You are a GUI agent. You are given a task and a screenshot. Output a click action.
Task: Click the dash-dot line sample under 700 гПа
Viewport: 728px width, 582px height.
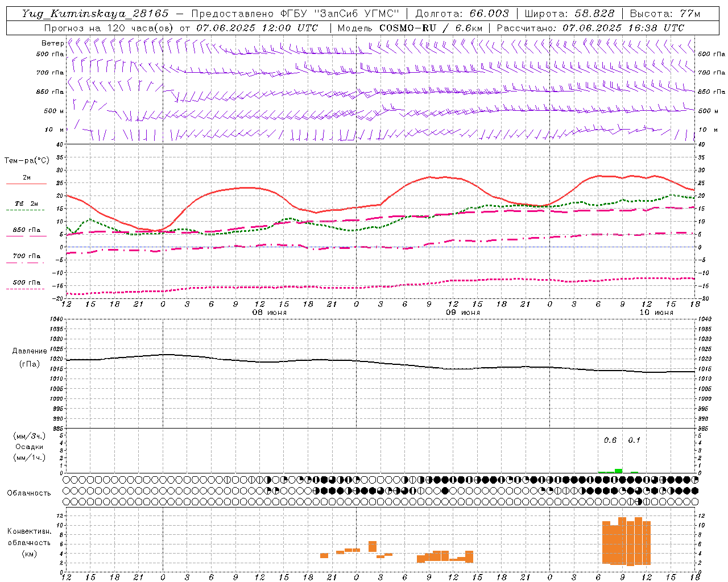(25, 263)
